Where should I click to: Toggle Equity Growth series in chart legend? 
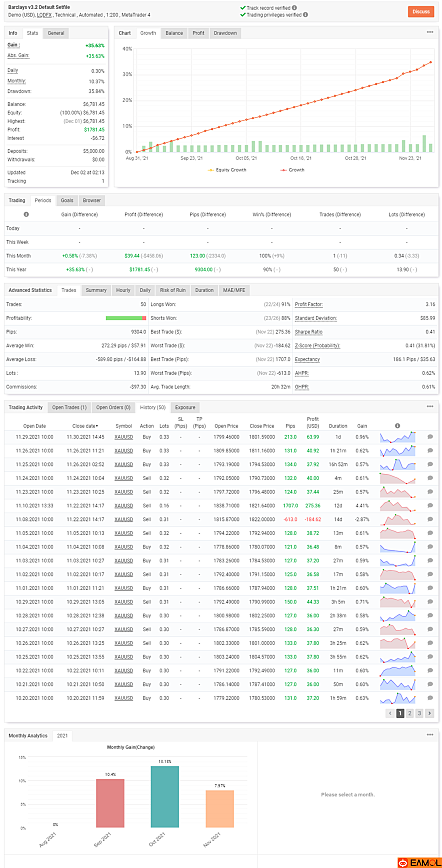tap(227, 170)
